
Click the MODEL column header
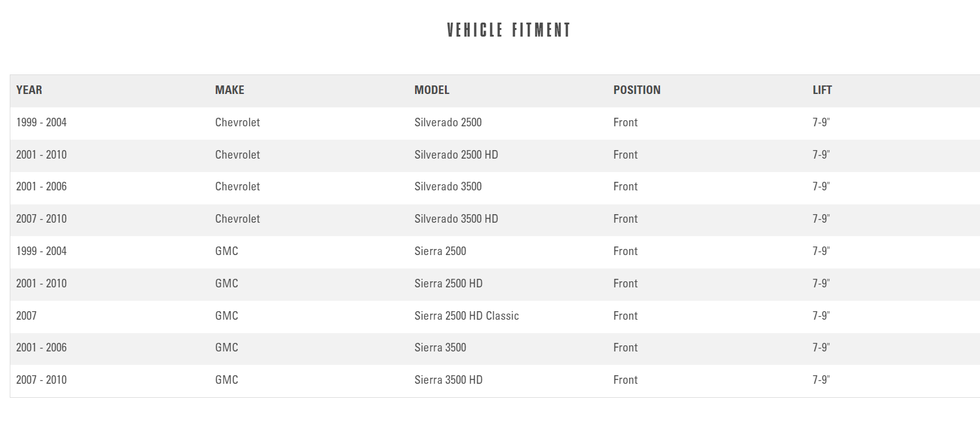tap(431, 90)
